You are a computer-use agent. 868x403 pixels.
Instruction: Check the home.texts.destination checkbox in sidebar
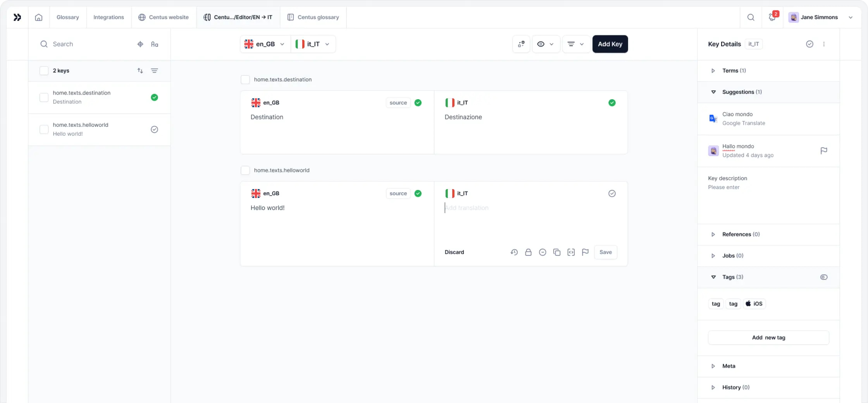[x=44, y=97]
